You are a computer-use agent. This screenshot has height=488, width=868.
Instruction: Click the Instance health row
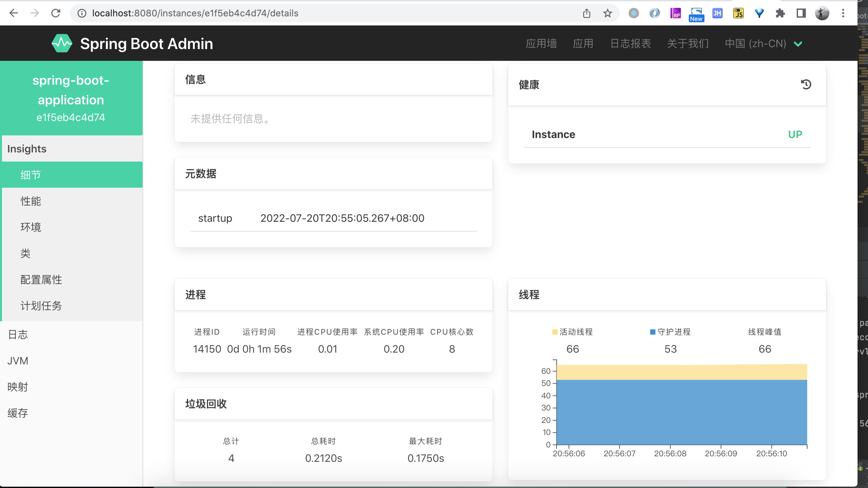coord(667,134)
